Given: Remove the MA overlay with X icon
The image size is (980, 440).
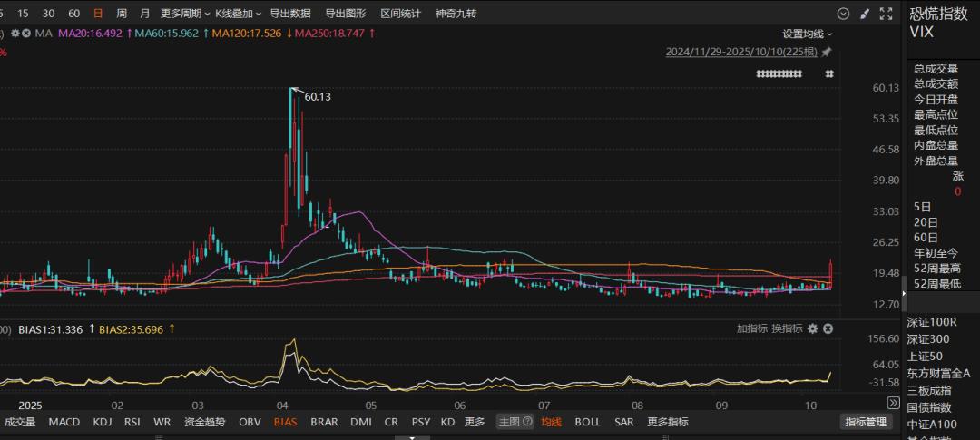Looking at the screenshot, I should tap(26, 34).
